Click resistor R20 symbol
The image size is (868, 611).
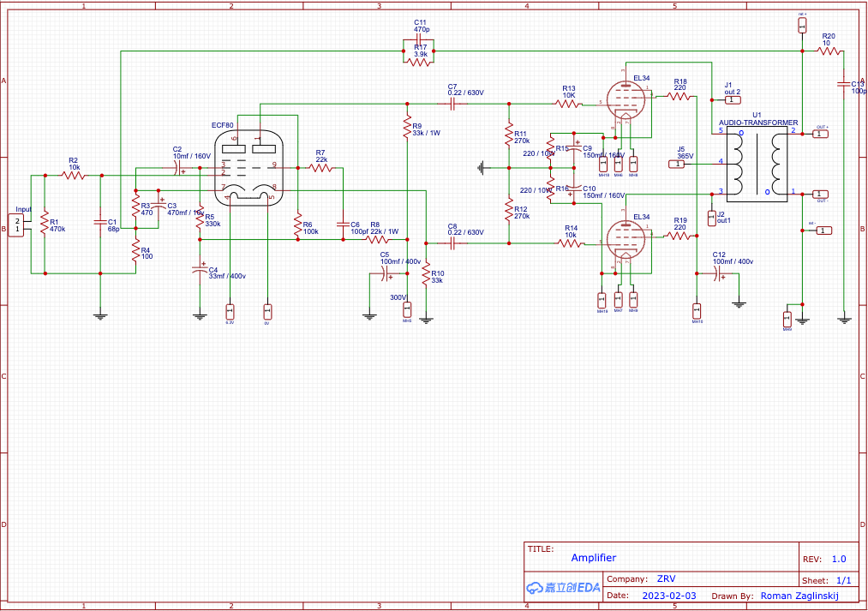point(828,51)
